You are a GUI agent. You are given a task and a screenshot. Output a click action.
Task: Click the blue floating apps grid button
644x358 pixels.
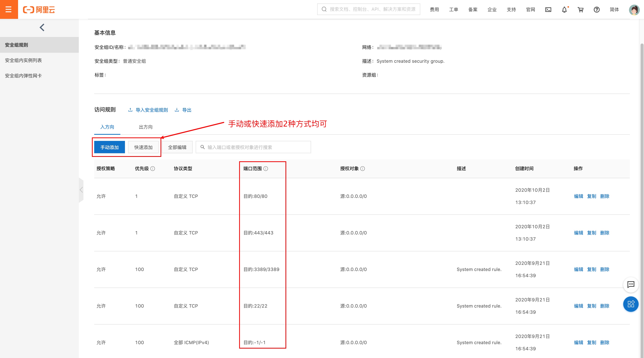point(631,304)
